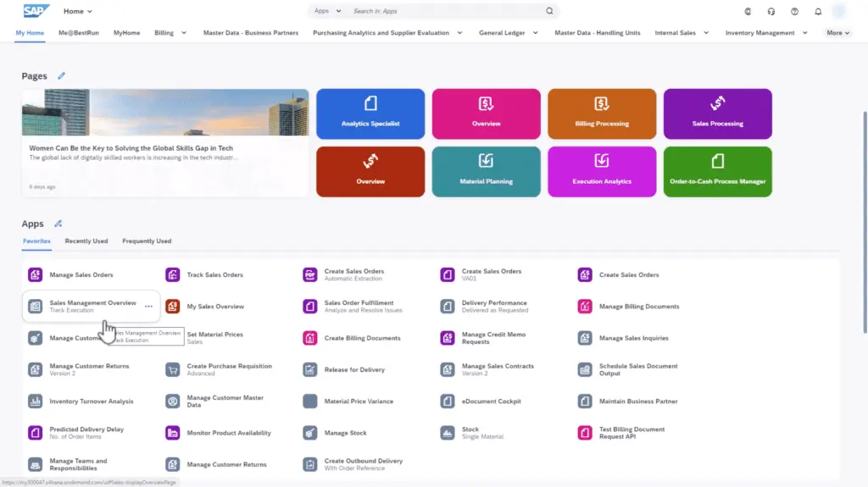Open the red Overview page tile
The height and width of the screenshot is (487, 868).
370,172
